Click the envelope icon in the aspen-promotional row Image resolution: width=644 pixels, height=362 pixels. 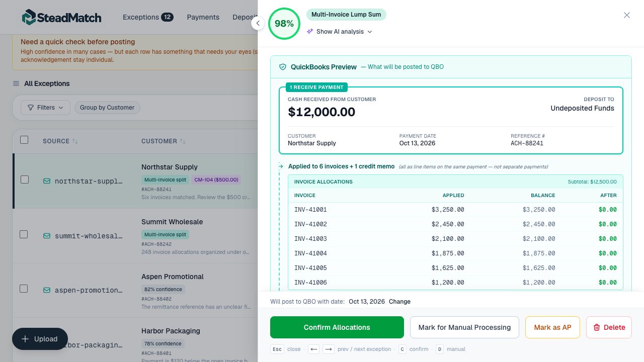(x=47, y=290)
